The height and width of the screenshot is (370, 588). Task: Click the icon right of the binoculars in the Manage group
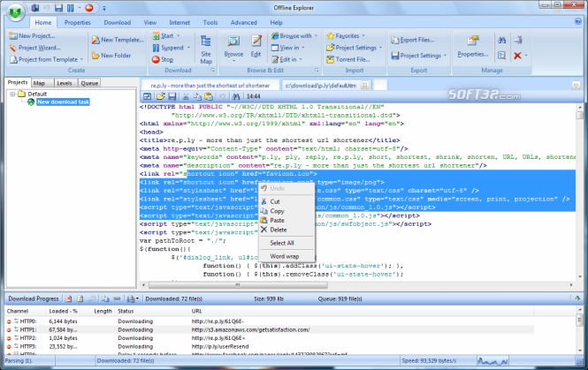tap(518, 40)
